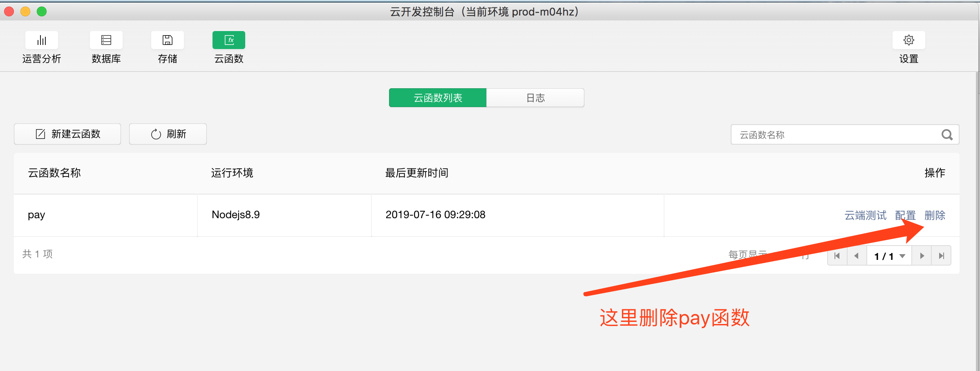980x371 pixels.
Task: Click the 新建云函数 button
Action: pos(67,134)
